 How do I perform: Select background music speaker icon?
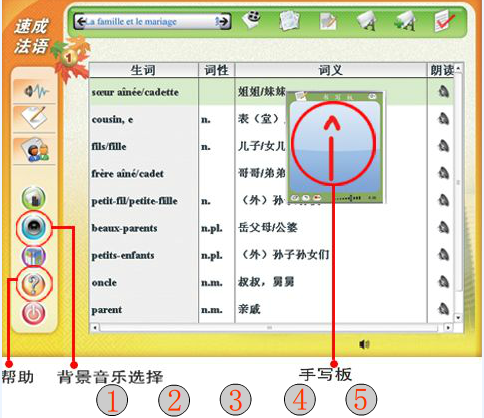[x=33, y=227]
